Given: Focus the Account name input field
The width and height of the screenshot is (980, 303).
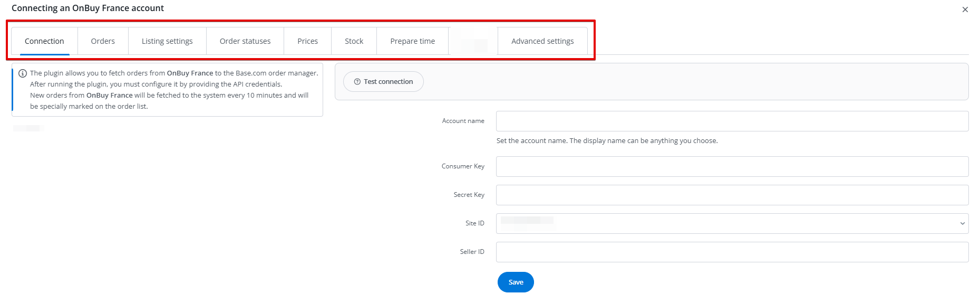Looking at the screenshot, I should coord(732,121).
